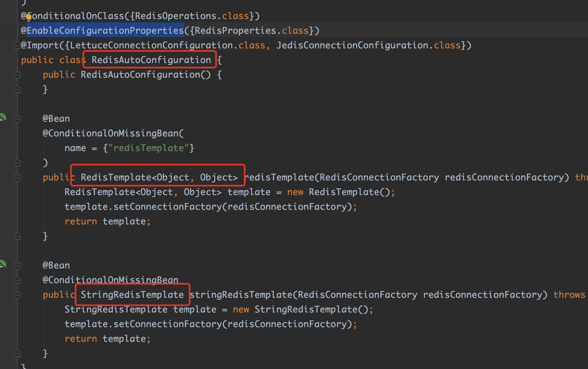Viewport: 588px width, 369px height.
Task: Click Spring bean gutter icon beside redisTemplate @Bean
Action: pyautogui.click(x=3, y=117)
